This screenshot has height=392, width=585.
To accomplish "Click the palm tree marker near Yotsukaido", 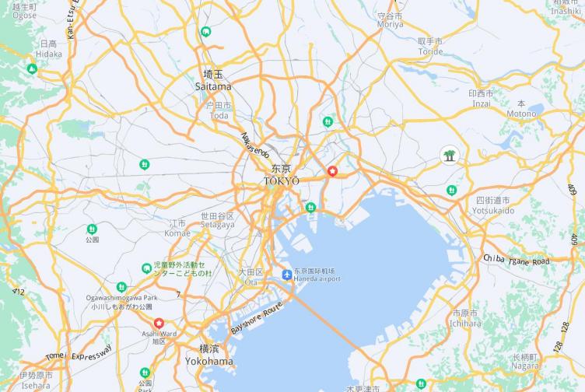I will 450,156.
